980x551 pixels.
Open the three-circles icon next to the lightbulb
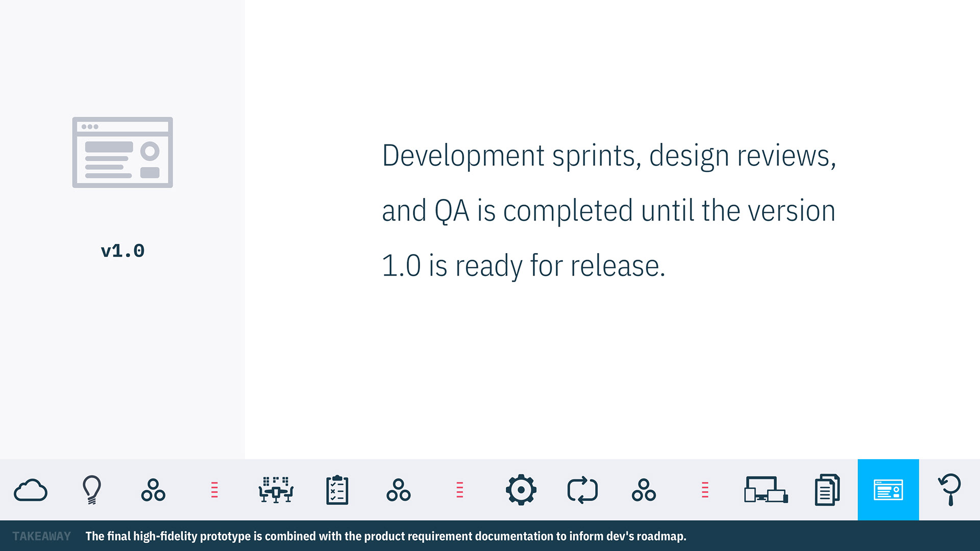pos(153,490)
